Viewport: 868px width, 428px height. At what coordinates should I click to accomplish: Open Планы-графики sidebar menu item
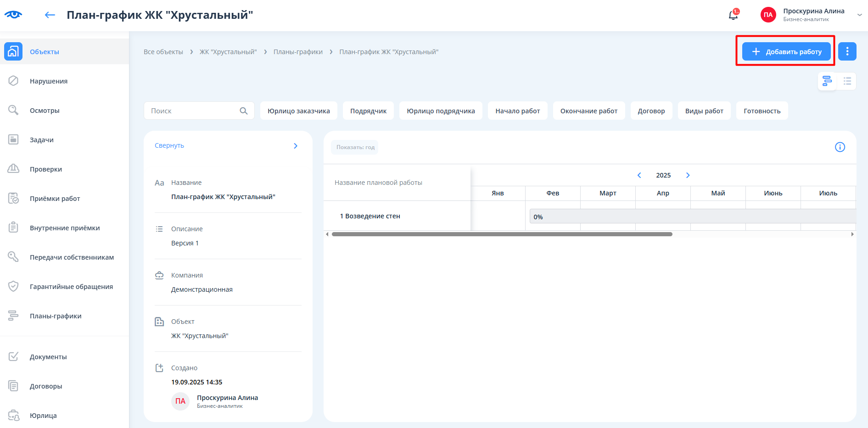tap(56, 316)
